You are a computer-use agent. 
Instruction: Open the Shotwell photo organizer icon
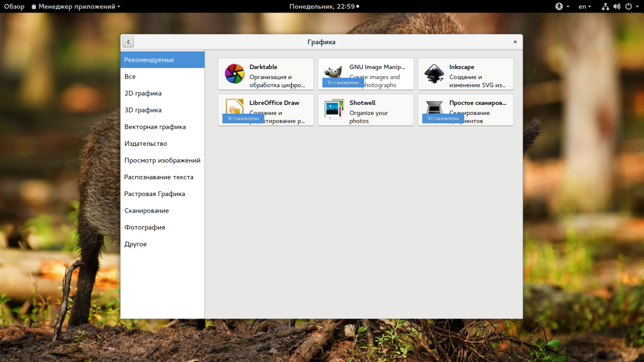(334, 109)
